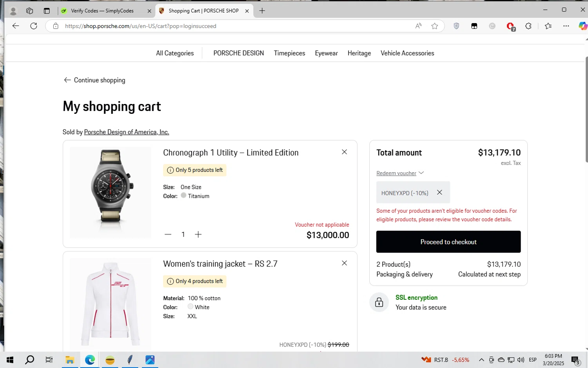Open Microsoft Edge taskbar icon

[90, 360]
